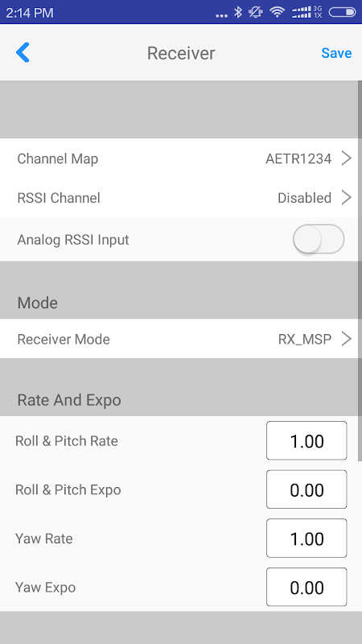362x644 pixels.
Task: Tap the Wi-Fi status icon
Action: pyautogui.click(x=278, y=12)
